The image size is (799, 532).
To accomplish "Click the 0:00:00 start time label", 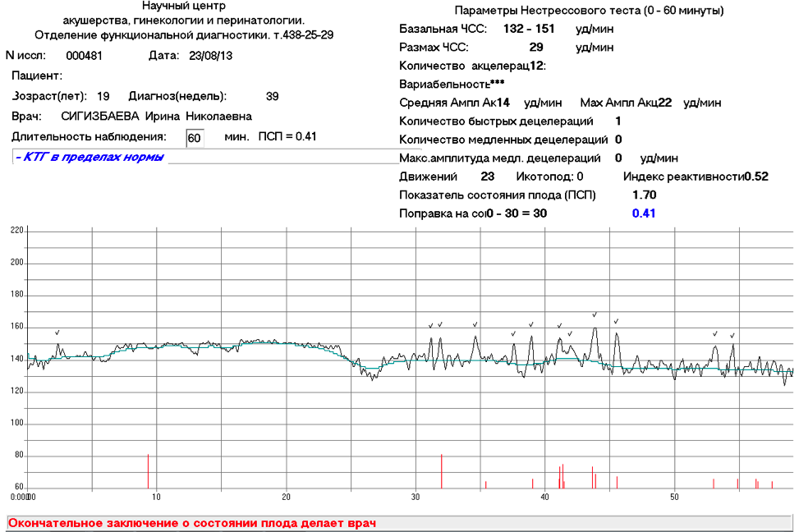I will click(x=18, y=497).
